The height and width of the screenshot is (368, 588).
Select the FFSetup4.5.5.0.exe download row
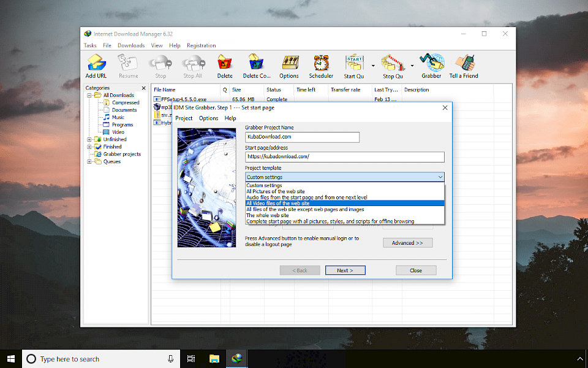(332, 99)
